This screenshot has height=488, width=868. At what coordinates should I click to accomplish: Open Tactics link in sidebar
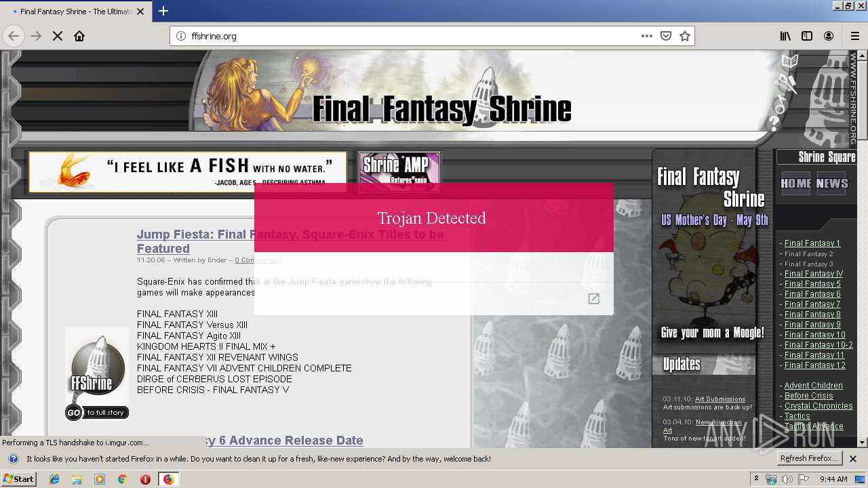pos(797,415)
